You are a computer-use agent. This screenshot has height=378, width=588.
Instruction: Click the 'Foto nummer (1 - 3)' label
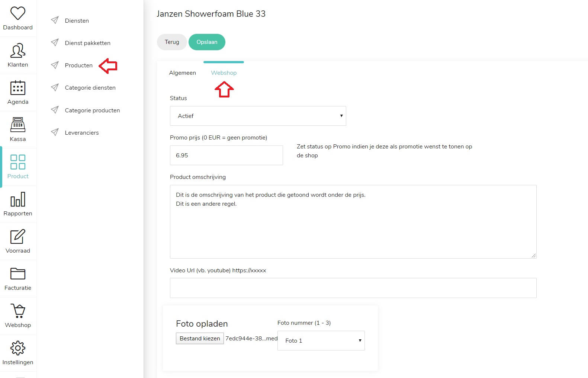(x=304, y=323)
